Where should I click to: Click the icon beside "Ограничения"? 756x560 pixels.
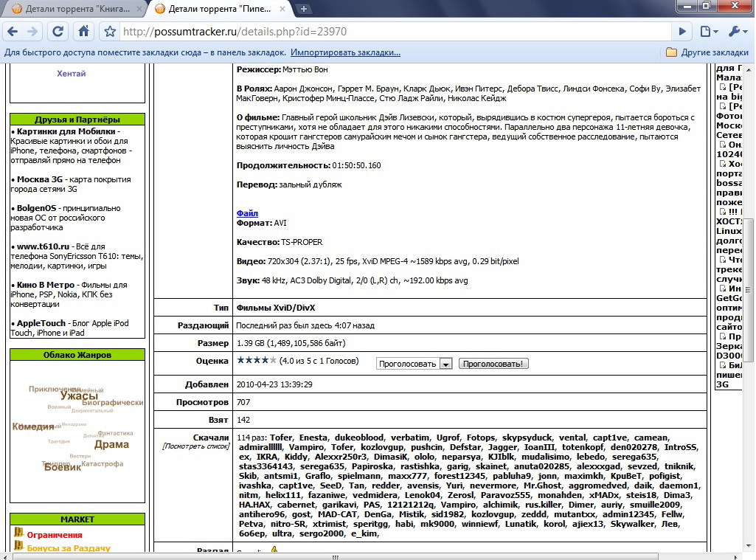point(18,532)
